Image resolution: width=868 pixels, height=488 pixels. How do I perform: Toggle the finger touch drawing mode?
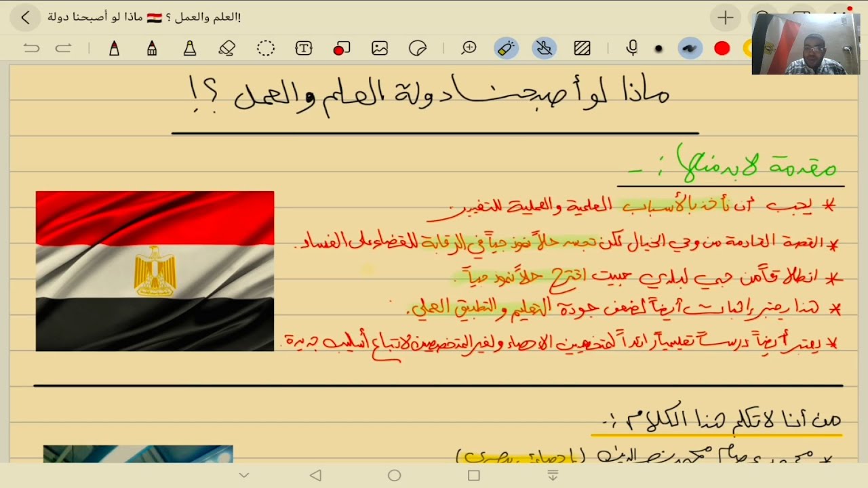click(x=544, y=48)
